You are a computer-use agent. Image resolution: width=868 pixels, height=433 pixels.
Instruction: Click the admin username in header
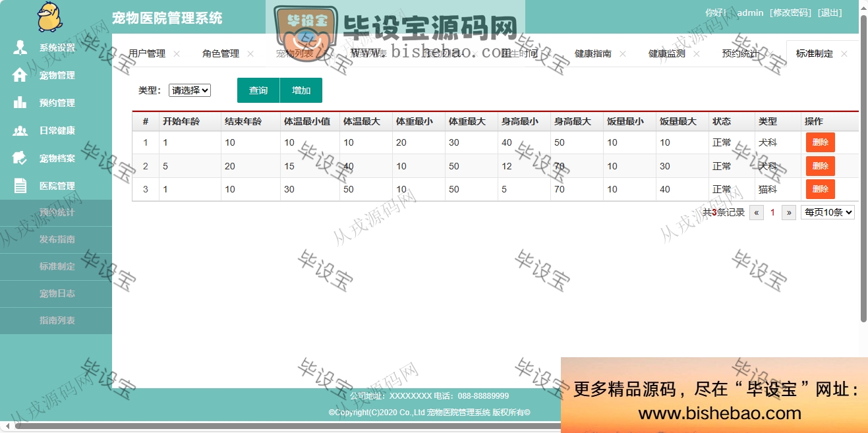point(750,13)
